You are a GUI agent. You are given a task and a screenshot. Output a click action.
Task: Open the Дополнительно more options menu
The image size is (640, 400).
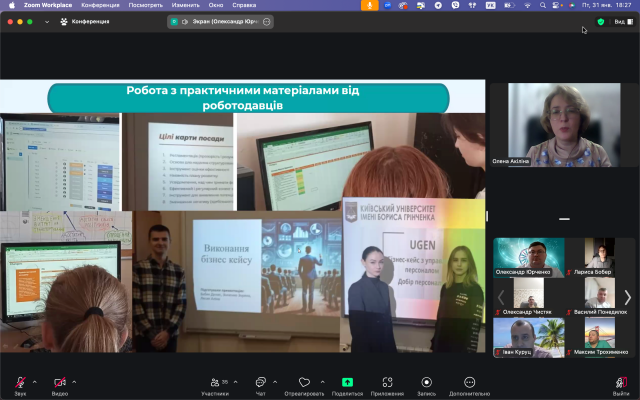tap(469, 384)
